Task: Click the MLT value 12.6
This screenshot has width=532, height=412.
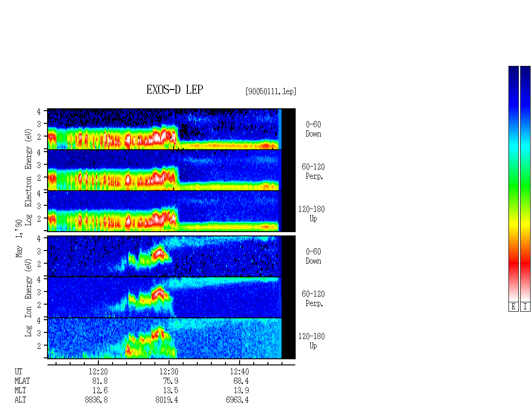Action: (100, 391)
